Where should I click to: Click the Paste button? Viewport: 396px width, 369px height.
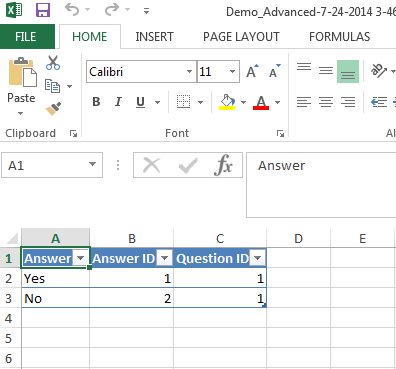(x=21, y=86)
